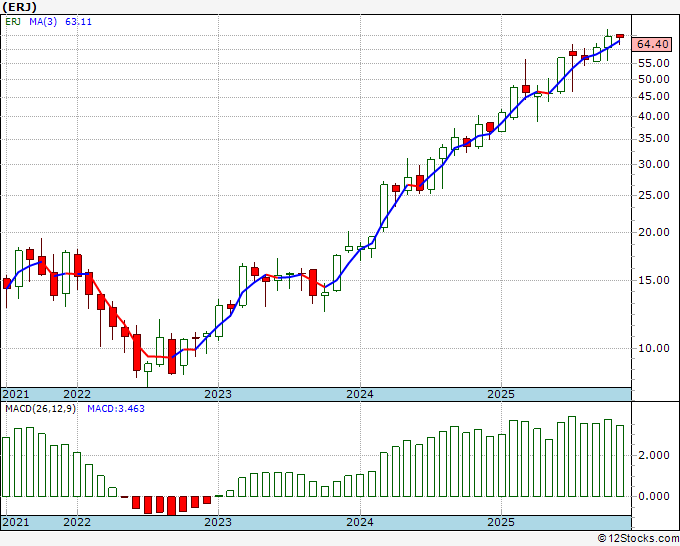Click the 35.00 price axis label

[x=654, y=139]
